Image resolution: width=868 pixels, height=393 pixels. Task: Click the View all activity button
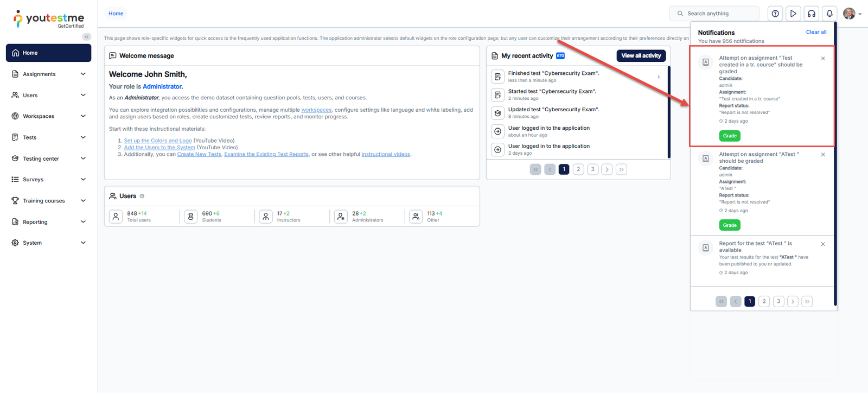point(641,56)
